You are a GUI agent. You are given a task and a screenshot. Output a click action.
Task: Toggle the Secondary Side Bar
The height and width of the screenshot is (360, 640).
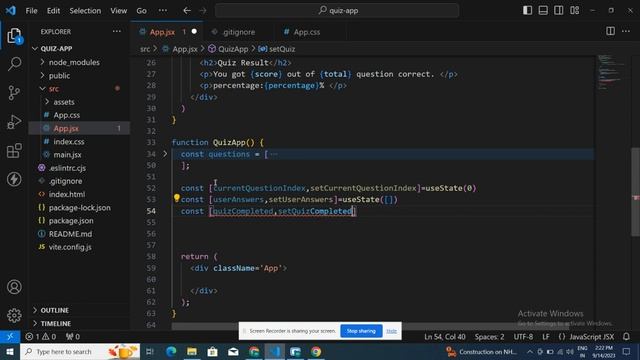(559, 10)
